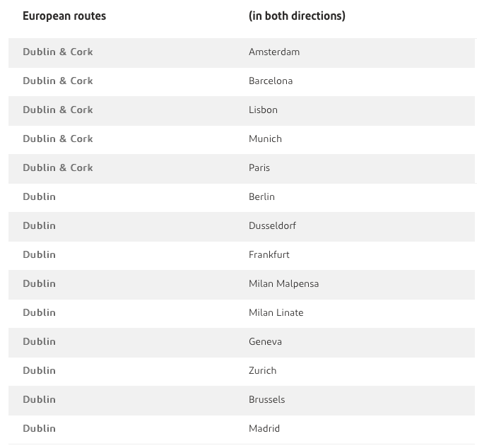Viewport: 477px width, 448px height.
Task: Click the Milan Linate destination
Action: (x=276, y=313)
